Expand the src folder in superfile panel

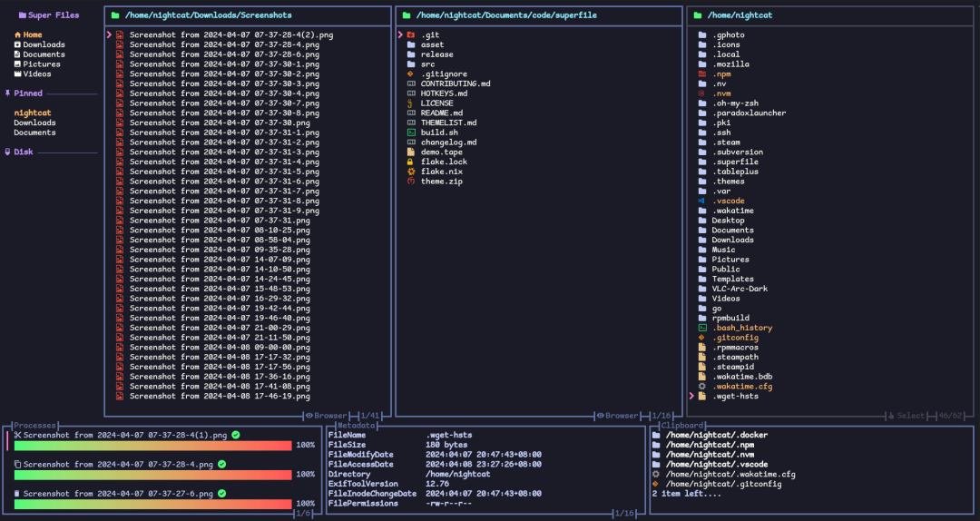427,64
